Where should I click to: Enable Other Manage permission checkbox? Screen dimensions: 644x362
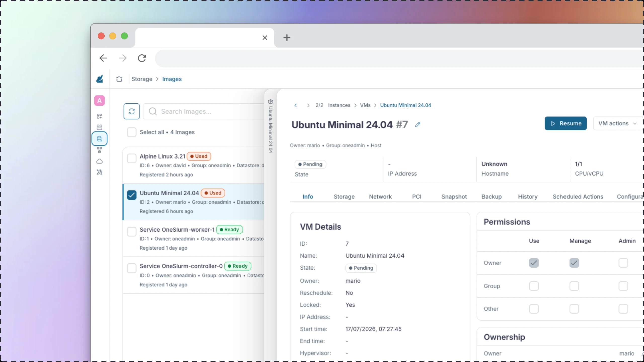(574, 309)
